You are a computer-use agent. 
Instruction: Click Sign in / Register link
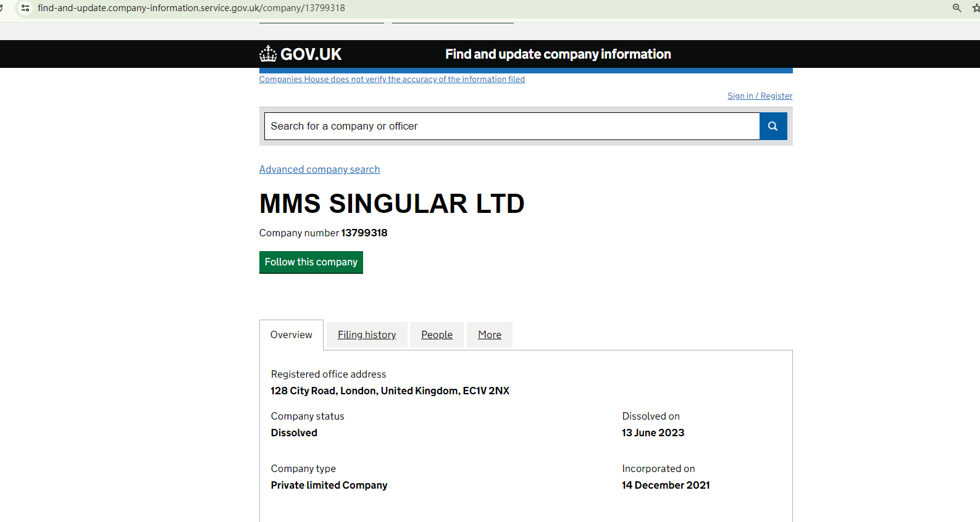(760, 96)
